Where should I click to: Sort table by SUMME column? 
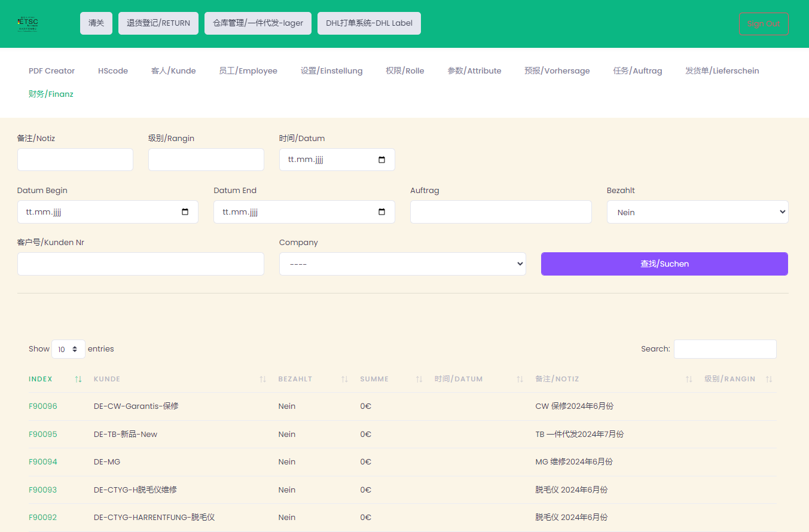(x=391, y=379)
